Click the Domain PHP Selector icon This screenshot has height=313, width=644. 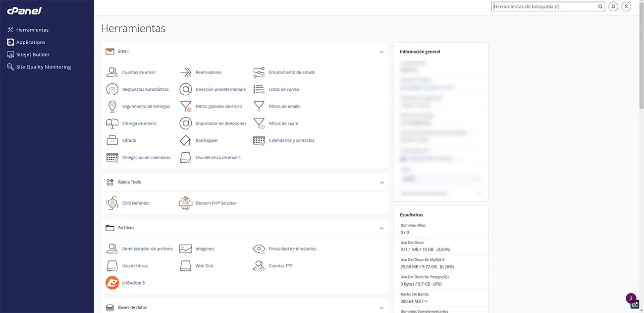(185, 203)
